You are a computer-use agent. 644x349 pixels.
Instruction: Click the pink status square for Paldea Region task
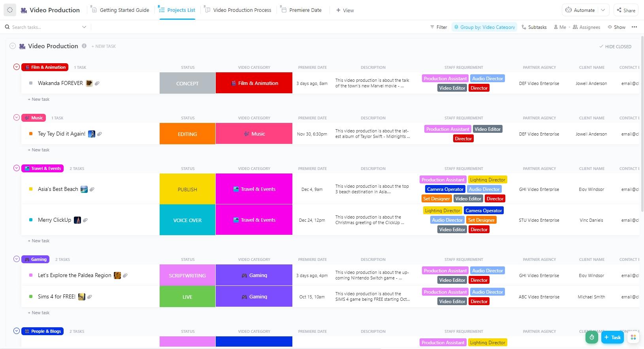31,275
